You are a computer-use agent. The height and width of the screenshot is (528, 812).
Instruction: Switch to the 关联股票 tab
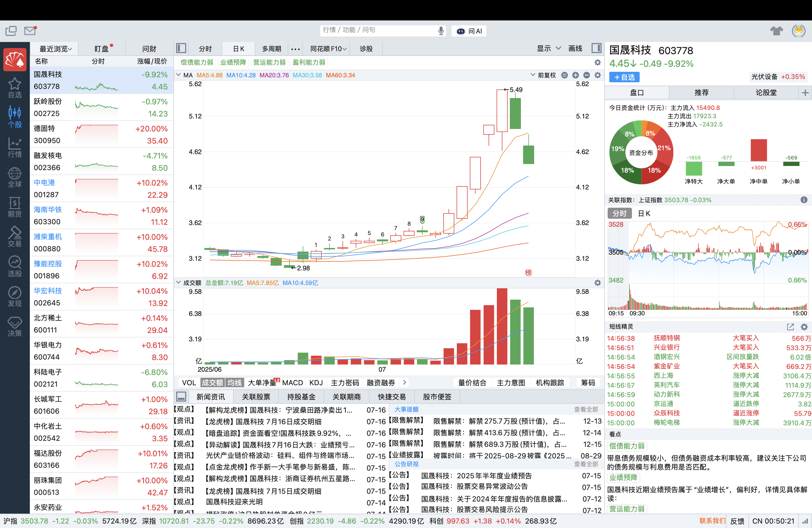coord(256,397)
